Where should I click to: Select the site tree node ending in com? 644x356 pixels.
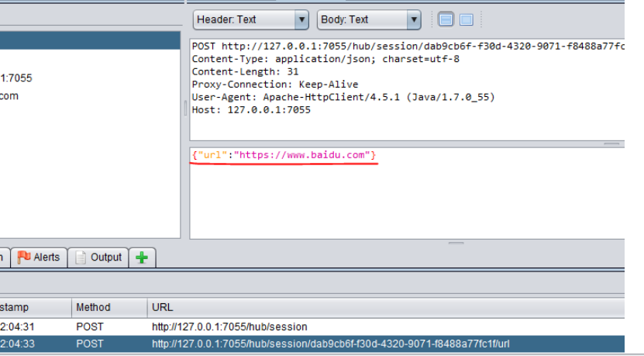(x=9, y=96)
